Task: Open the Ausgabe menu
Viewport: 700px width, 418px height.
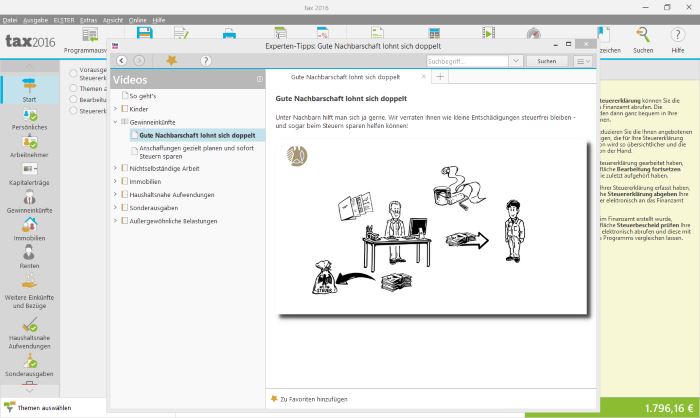Action: pos(35,20)
